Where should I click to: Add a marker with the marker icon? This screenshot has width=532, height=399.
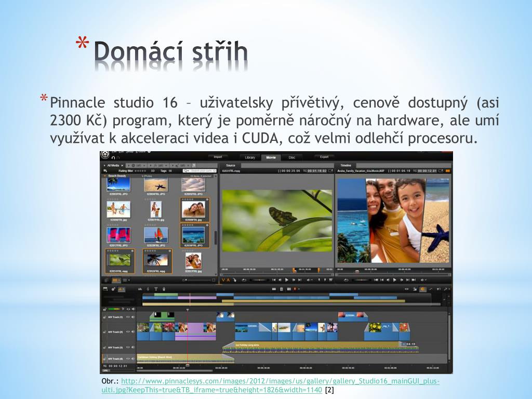295,289
